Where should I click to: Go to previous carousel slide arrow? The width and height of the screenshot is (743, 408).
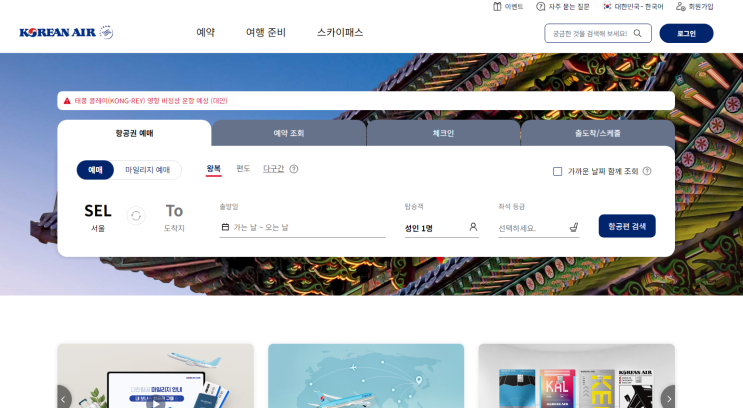tap(63, 399)
